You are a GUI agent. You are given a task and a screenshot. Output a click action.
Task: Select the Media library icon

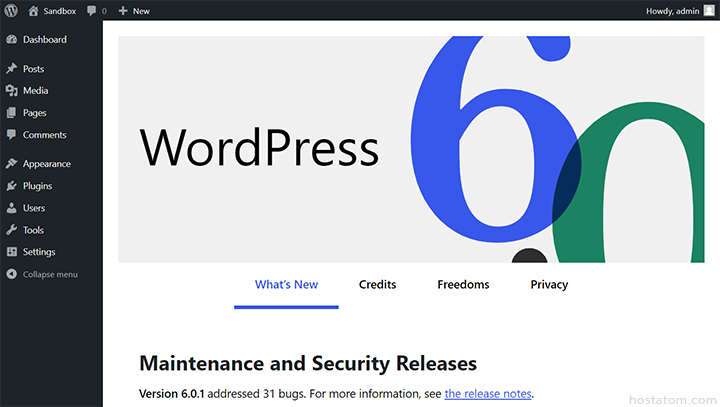11,91
